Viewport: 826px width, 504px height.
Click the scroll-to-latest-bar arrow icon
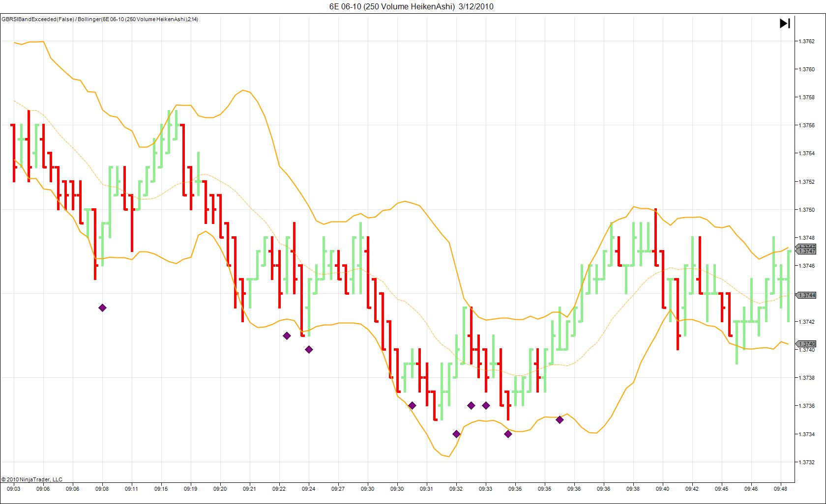coord(785,23)
